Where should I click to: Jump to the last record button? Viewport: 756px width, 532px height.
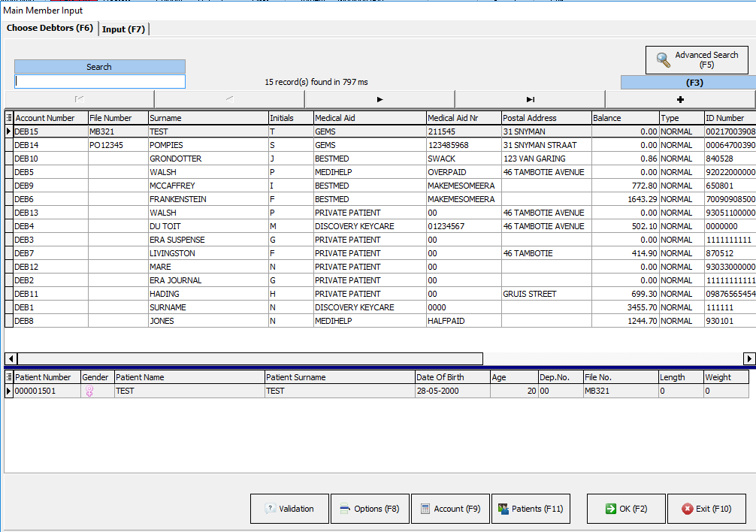530,99
